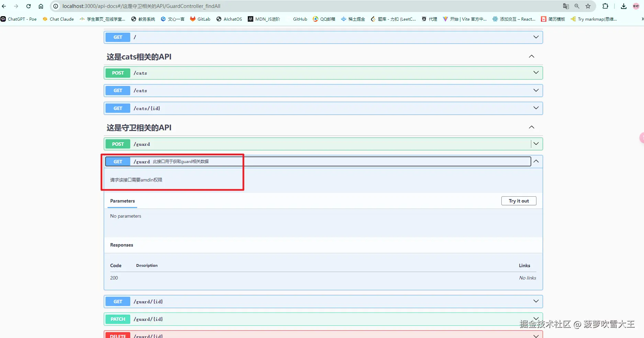The height and width of the screenshot is (338, 644).
Task: Click the 这是cats相关的API heading
Action: click(x=139, y=57)
